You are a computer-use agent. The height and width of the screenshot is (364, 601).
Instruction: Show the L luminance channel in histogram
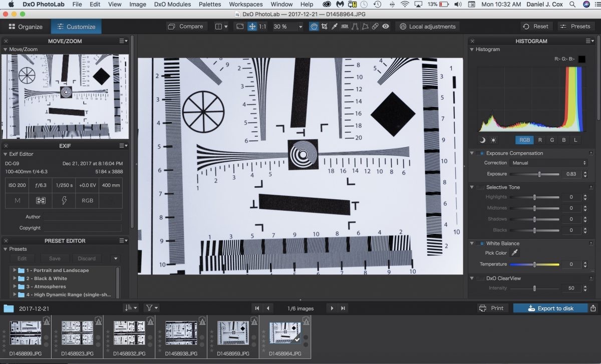pyautogui.click(x=575, y=140)
